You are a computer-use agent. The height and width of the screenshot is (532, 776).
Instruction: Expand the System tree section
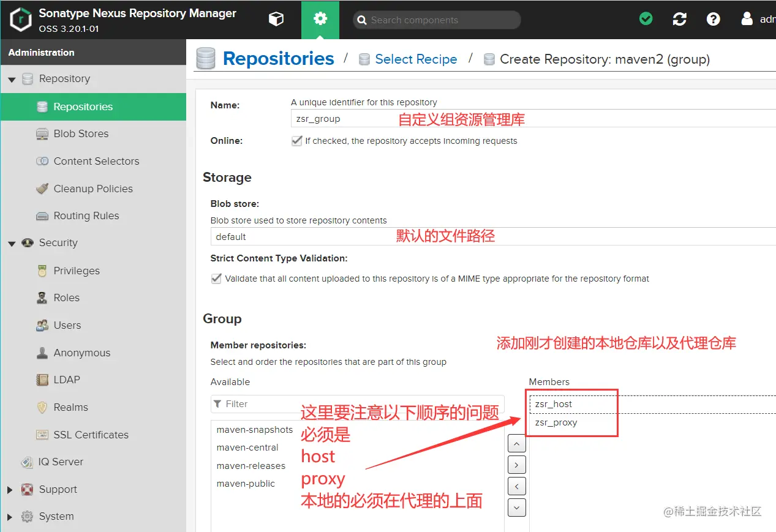pyautogui.click(x=10, y=517)
